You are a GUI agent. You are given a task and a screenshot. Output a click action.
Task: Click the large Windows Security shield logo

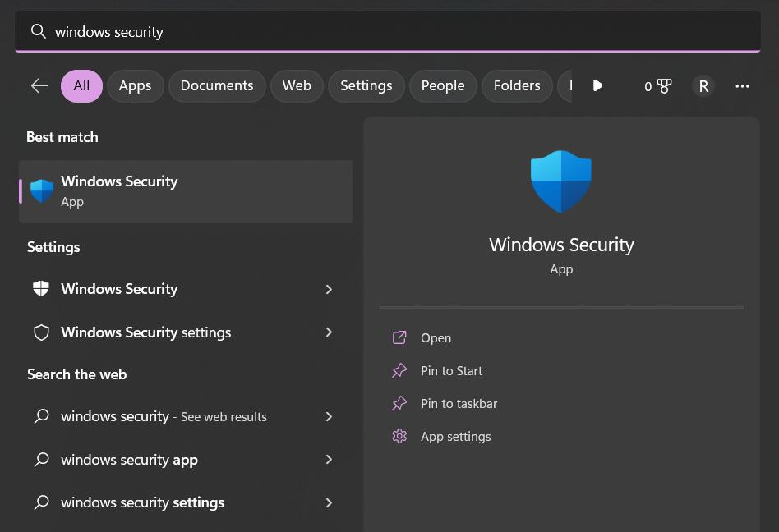pos(561,181)
